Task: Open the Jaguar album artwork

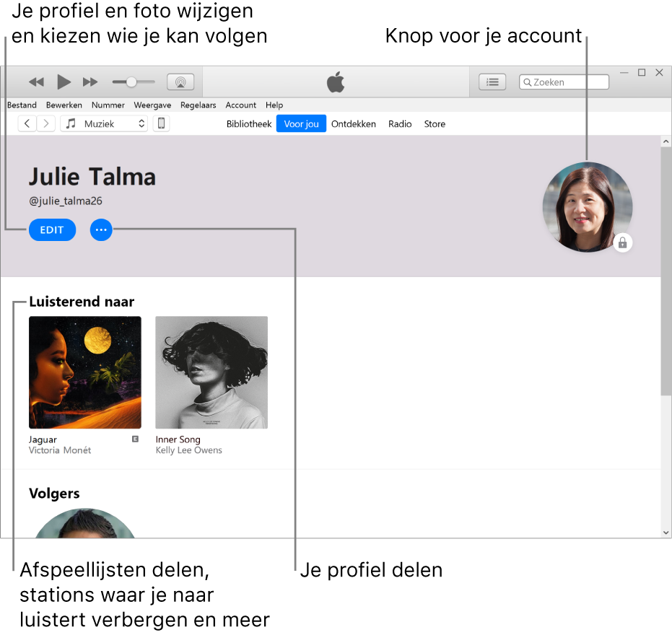Action: click(85, 372)
